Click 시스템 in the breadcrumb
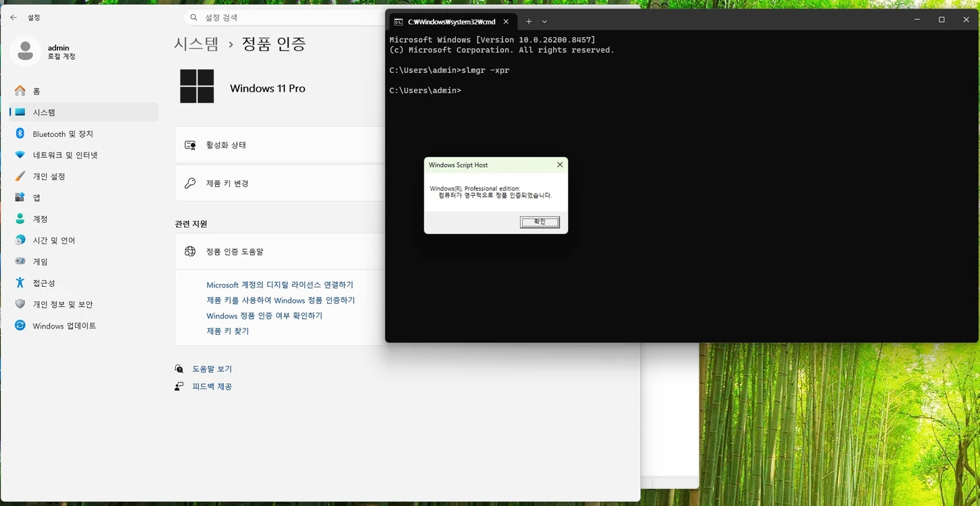This screenshot has width=980, height=506. click(x=196, y=44)
